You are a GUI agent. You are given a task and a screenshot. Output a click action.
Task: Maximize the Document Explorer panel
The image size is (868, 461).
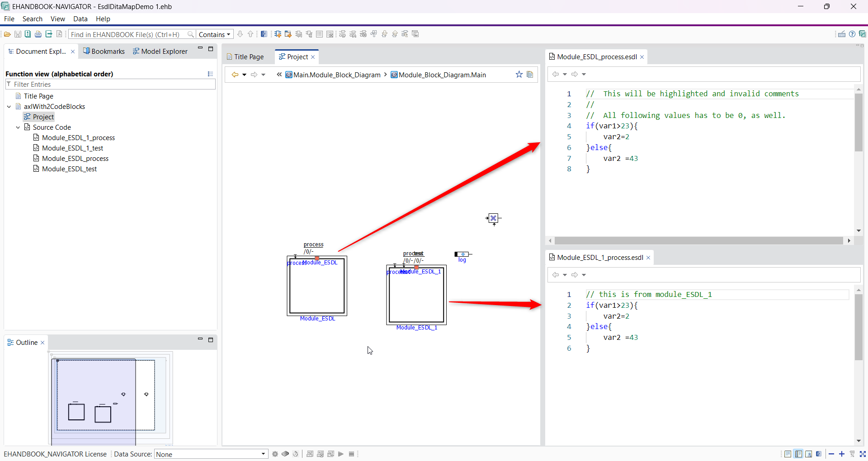211,49
